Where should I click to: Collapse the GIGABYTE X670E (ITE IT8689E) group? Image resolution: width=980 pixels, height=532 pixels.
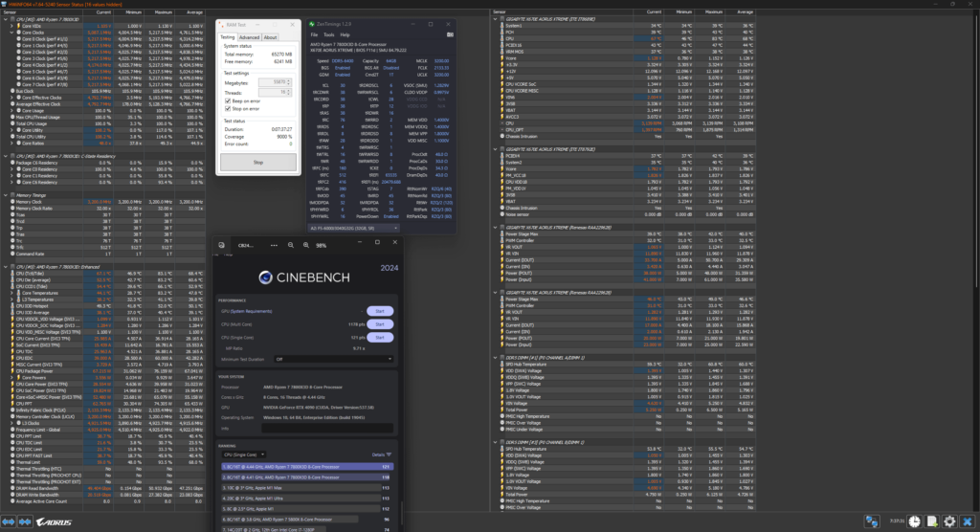click(x=496, y=19)
